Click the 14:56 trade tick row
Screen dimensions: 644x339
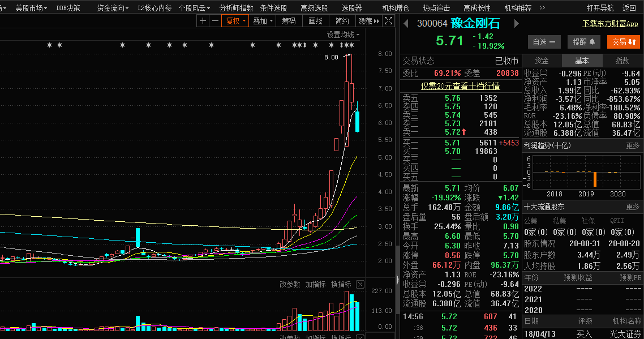click(460, 316)
